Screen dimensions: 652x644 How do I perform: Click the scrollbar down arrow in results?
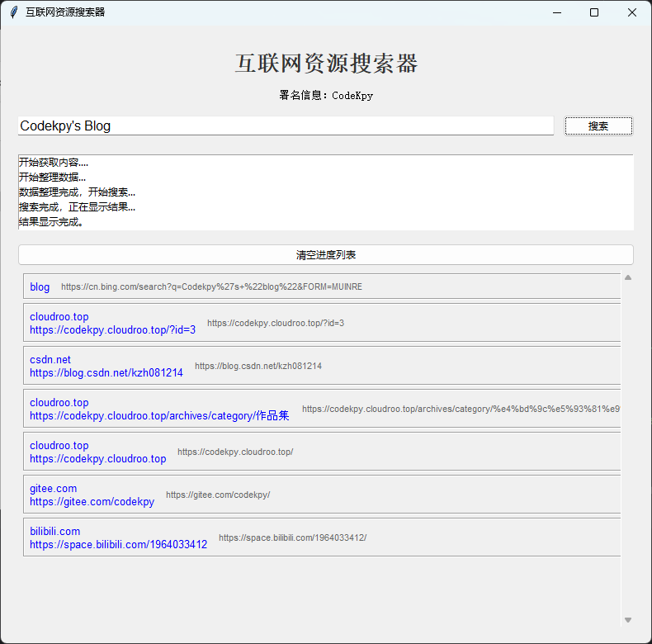[x=628, y=620]
